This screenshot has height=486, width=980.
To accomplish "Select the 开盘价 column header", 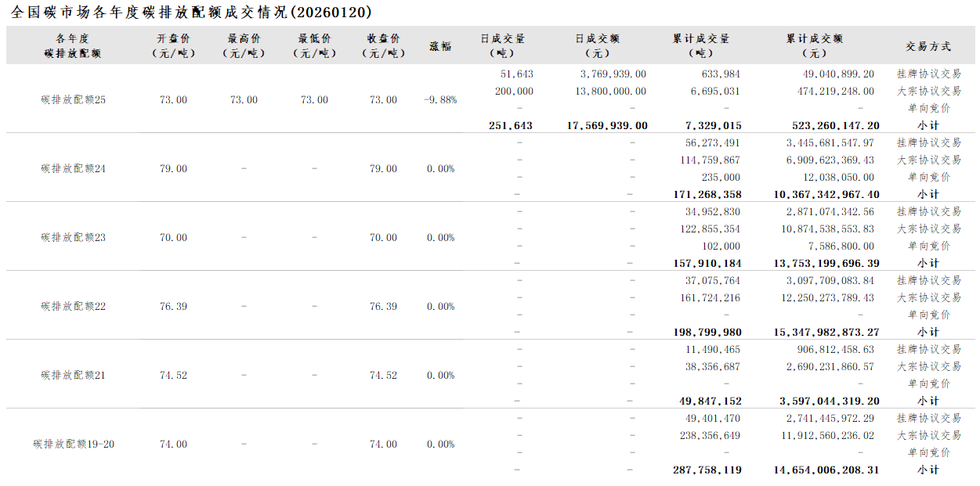I will (172, 45).
